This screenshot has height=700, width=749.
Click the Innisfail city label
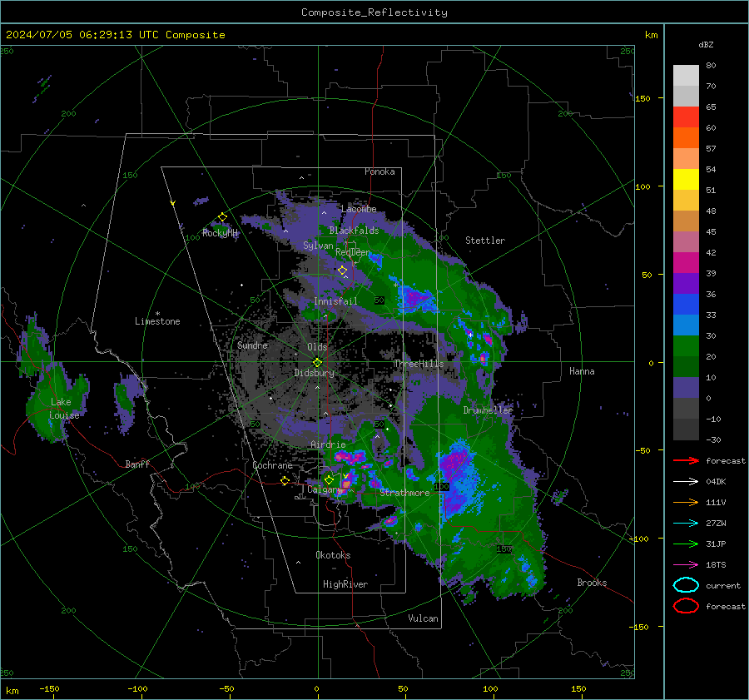coord(335,301)
